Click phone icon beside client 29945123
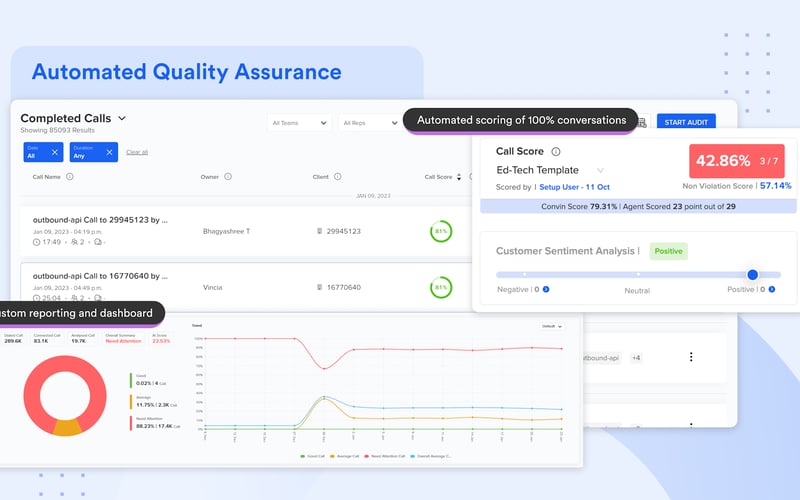This screenshot has height=500, width=800. click(x=319, y=231)
